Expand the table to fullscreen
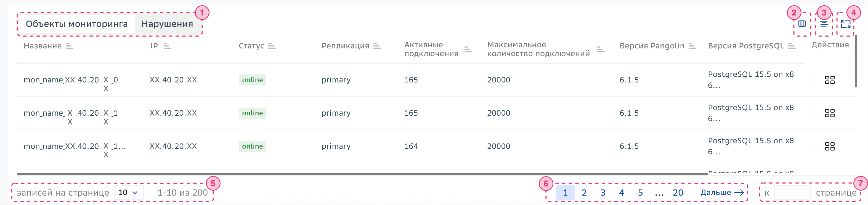868x205 pixels. [846, 23]
